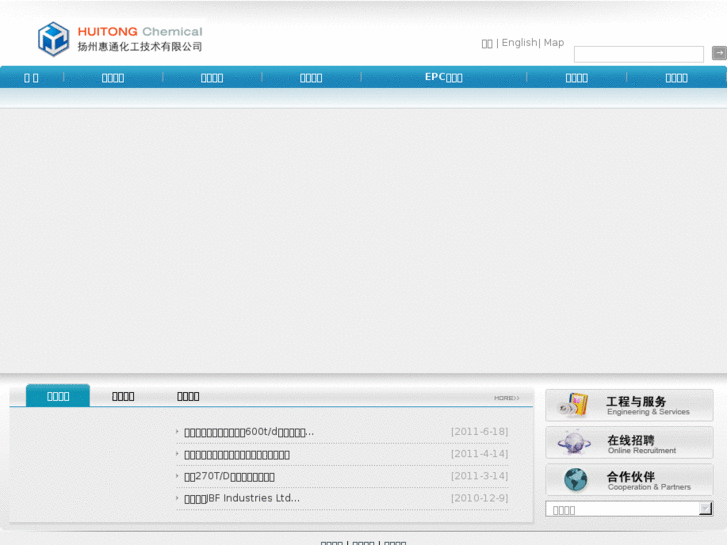Open the news item dated 2011-4-14
The height and width of the screenshot is (545, 727).
coord(237,455)
